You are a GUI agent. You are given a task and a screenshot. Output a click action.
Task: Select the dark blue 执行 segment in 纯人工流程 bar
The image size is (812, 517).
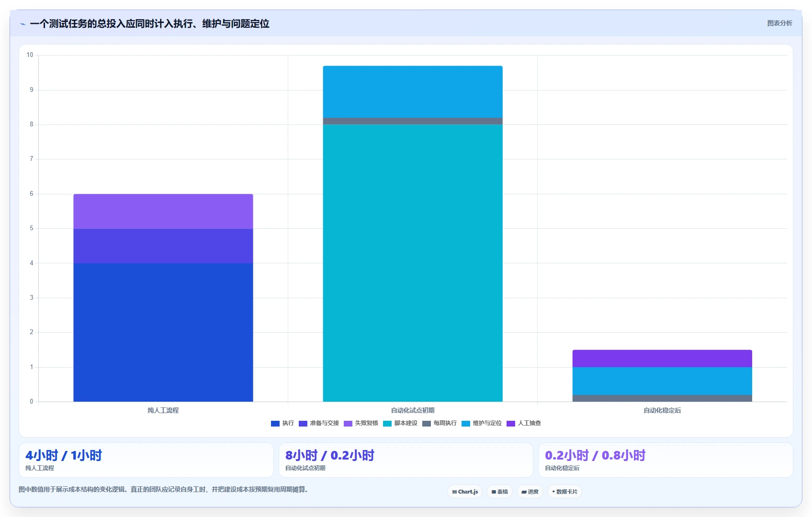pyautogui.click(x=163, y=332)
